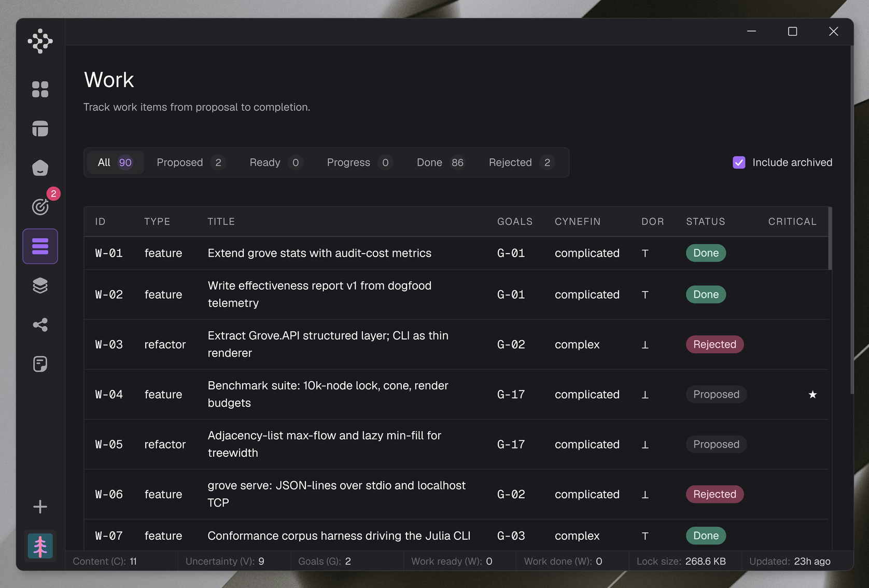This screenshot has width=869, height=588.
Task: Click 'Lock size: 268.6 KB' status entry
Action: click(681, 561)
